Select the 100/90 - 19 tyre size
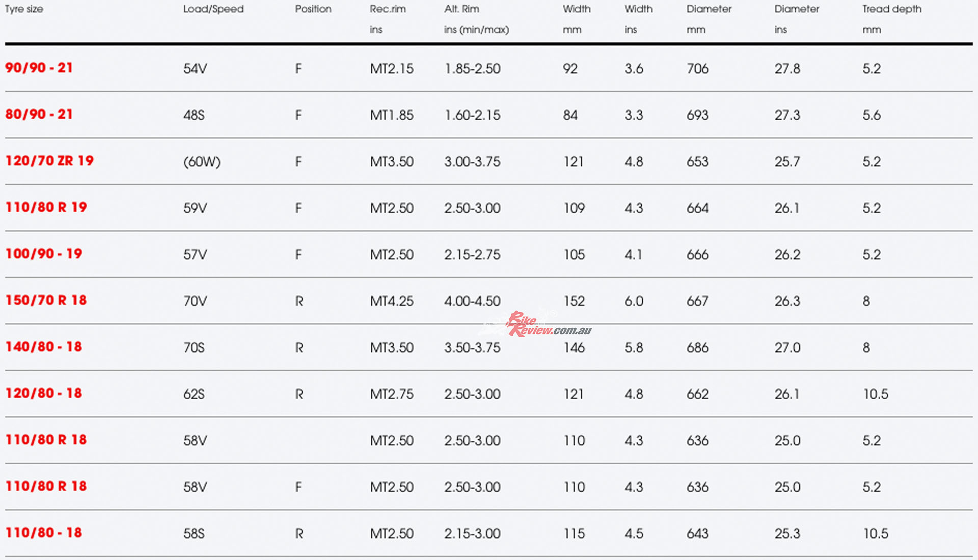 point(43,254)
